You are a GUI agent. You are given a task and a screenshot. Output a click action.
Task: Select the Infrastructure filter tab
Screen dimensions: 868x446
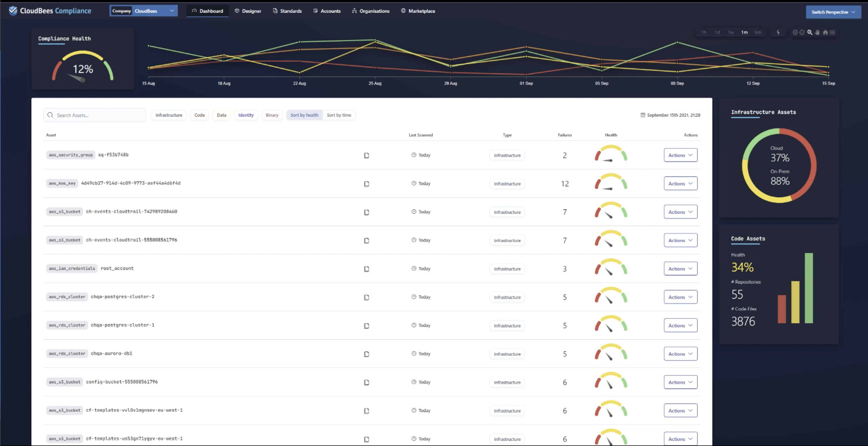click(169, 115)
